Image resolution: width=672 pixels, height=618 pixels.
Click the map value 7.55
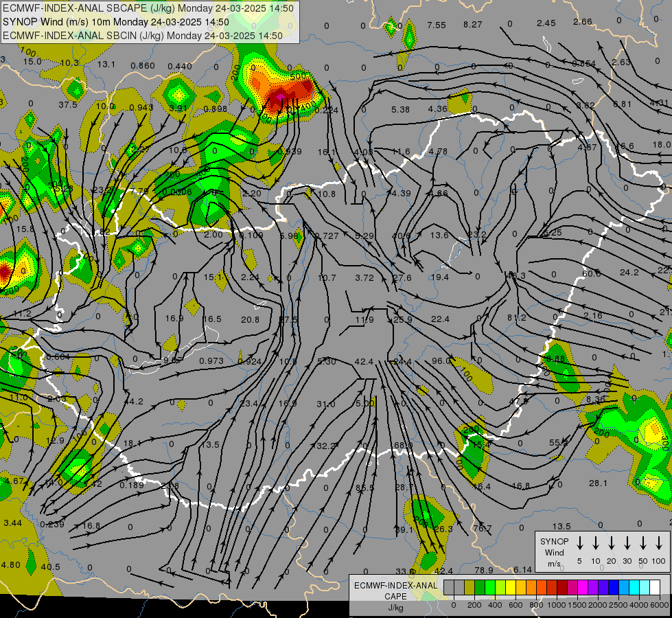click(x=437, y=25)
